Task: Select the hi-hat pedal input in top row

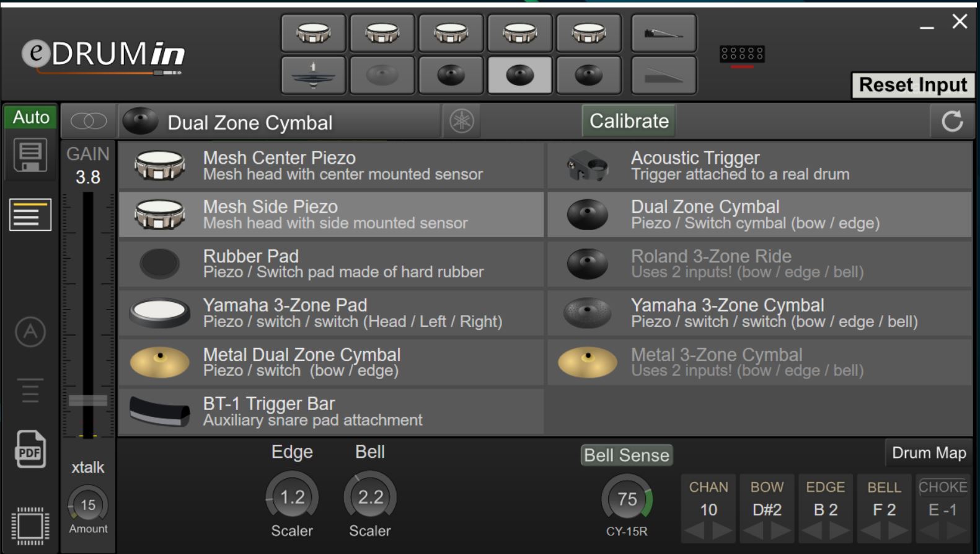Action: coord(664,34)
